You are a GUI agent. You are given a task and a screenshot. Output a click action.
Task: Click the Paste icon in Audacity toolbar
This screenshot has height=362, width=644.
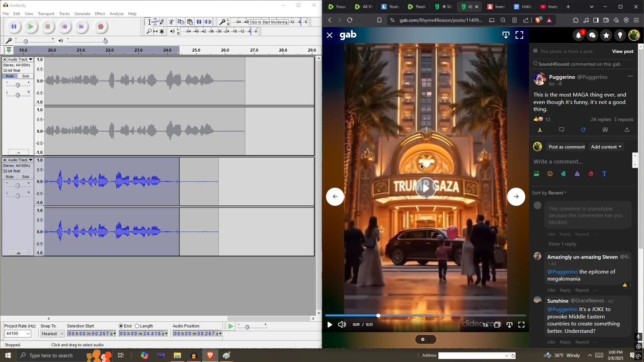(190, 22)
